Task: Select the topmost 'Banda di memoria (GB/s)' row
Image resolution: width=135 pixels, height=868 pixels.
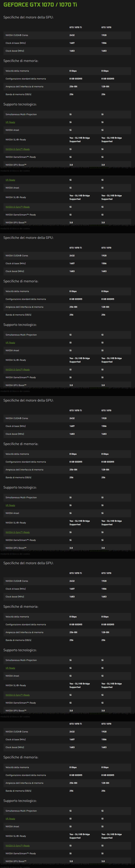Action: (67, 94)
